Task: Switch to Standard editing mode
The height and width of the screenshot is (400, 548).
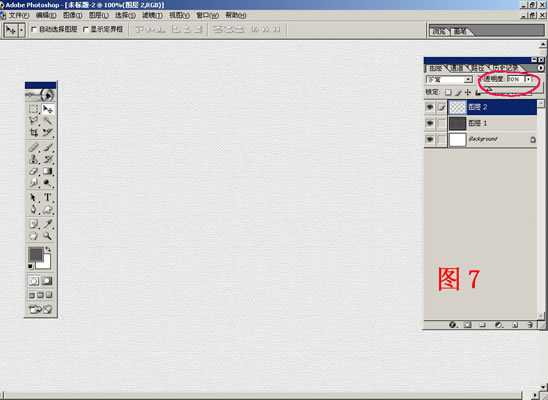Action: point(34,281)
